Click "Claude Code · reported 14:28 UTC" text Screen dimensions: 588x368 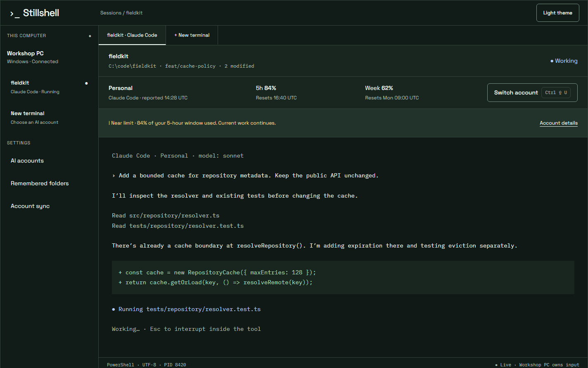click(148, 98)
